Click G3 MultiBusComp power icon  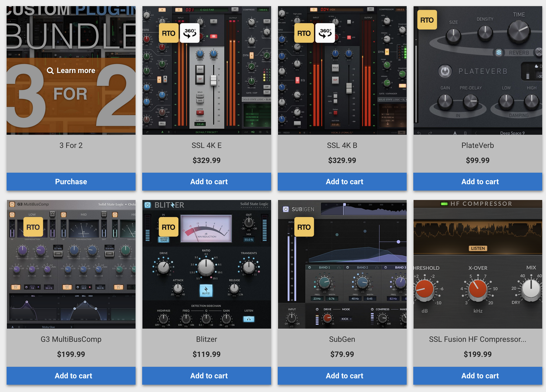coord(12,204)
